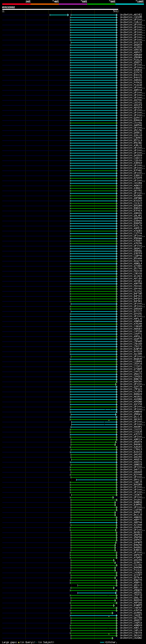Viewport: 146px width, 644px height.
Task: Click the short cyan fragment before A8IVE2 alignment
Action: click(x=59, y=15)
